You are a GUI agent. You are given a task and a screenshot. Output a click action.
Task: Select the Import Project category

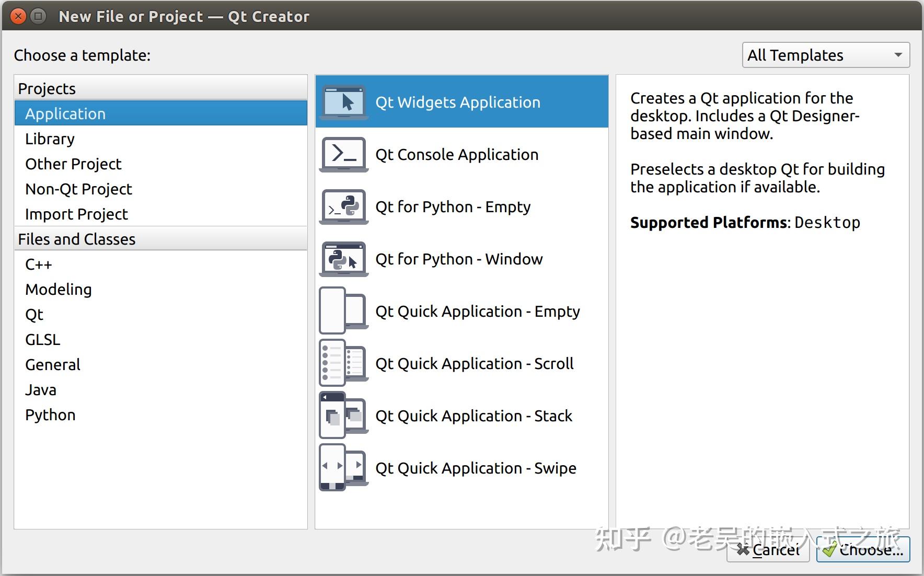pos(76,214)
